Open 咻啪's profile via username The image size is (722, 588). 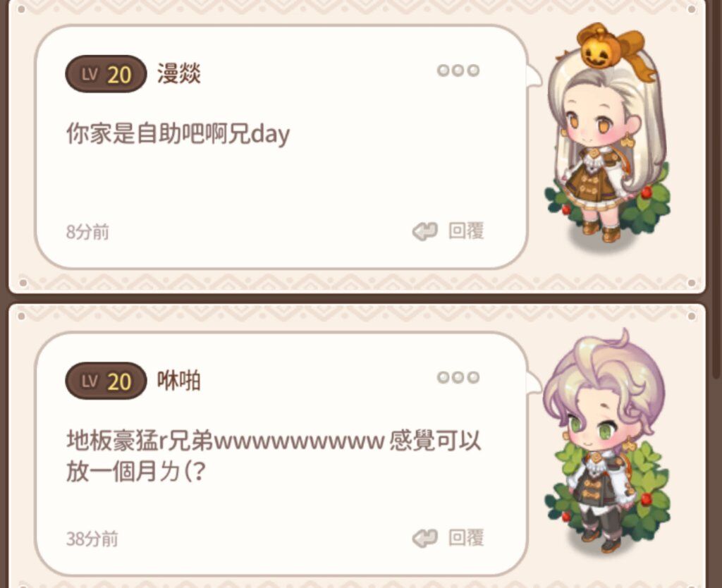point(179,380)
